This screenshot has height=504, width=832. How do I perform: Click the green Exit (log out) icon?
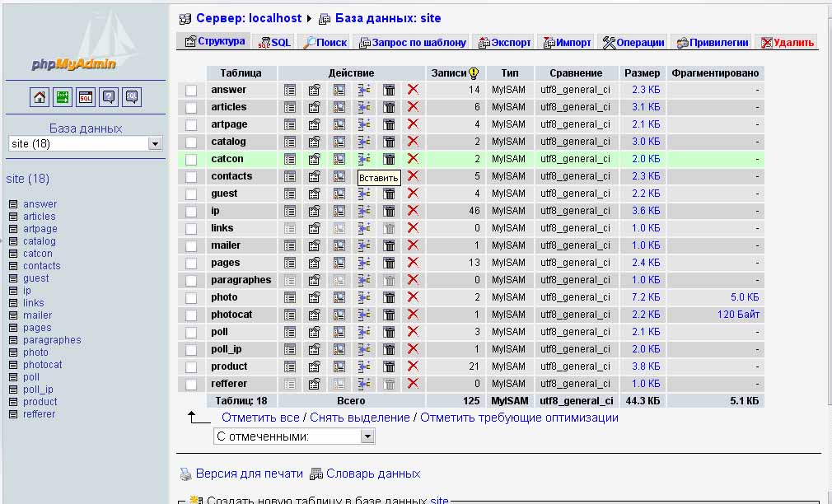click(63, 97)
